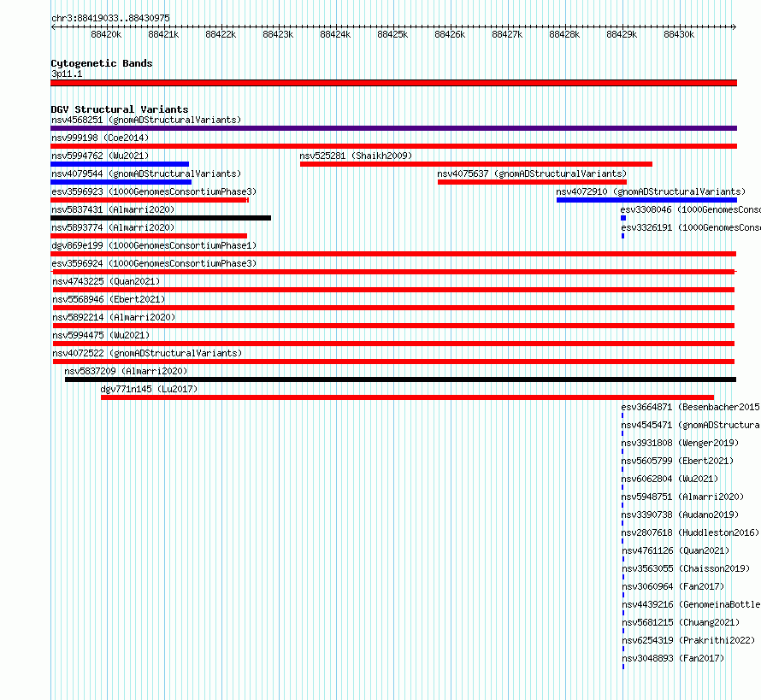Click the 88423k ruler position
761x700 pixels.
coord(278,34)
